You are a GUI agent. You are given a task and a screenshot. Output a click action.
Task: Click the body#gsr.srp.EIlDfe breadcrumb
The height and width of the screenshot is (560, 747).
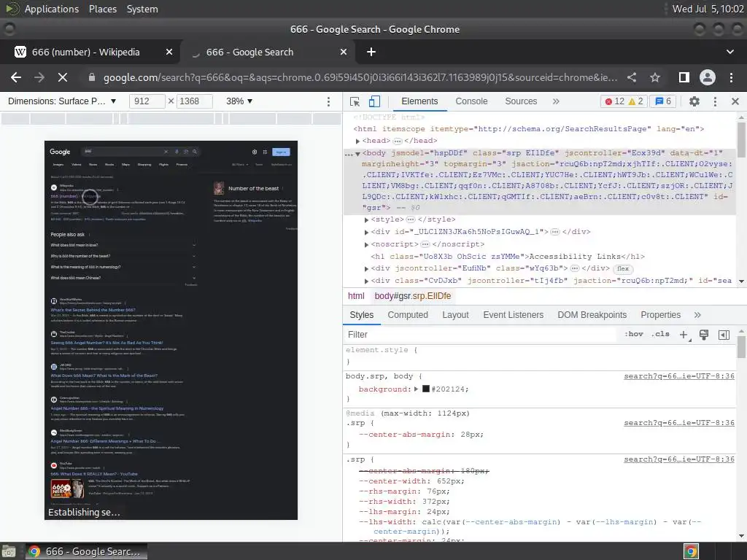(413, 296)
